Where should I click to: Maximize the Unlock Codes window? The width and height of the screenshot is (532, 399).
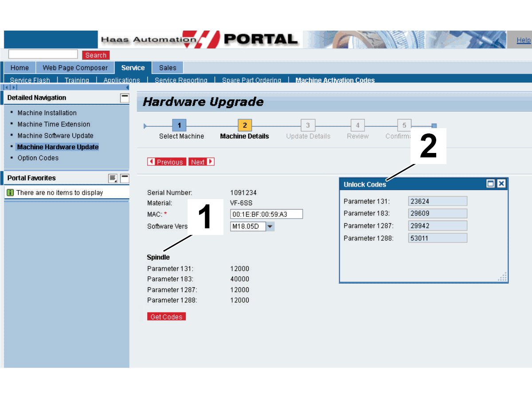pyautogui.click(x=491, y=184)
